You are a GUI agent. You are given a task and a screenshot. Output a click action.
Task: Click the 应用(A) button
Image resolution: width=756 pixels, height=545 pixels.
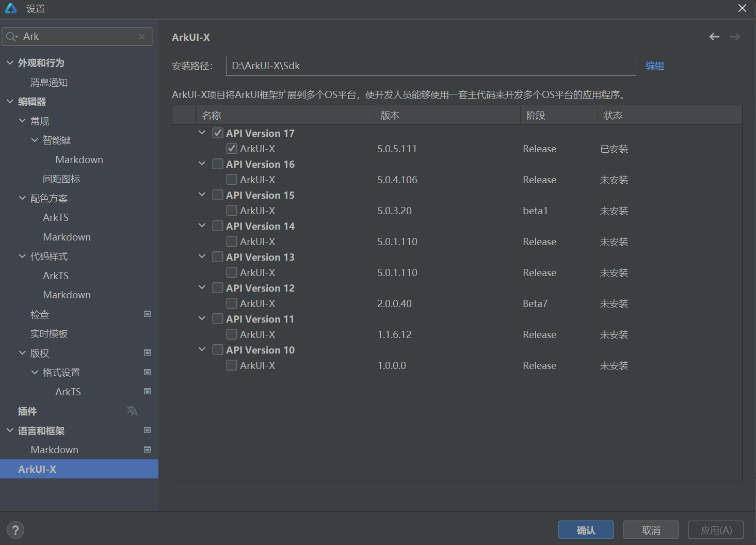click(x=716, y=530)
